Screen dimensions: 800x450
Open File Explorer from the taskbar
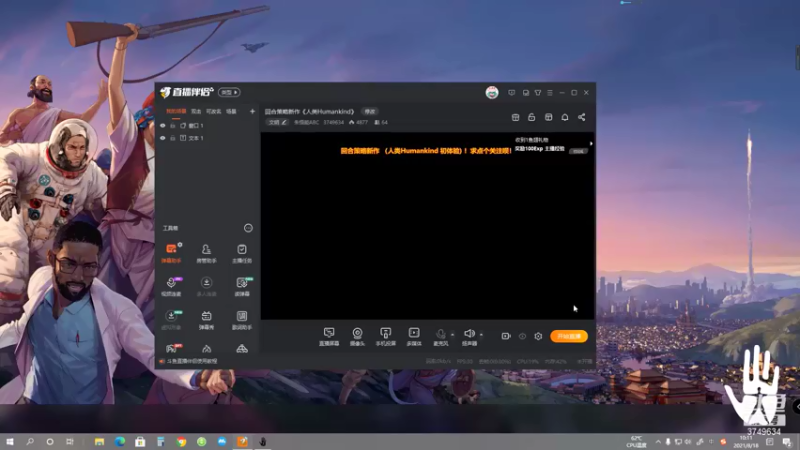99,442
